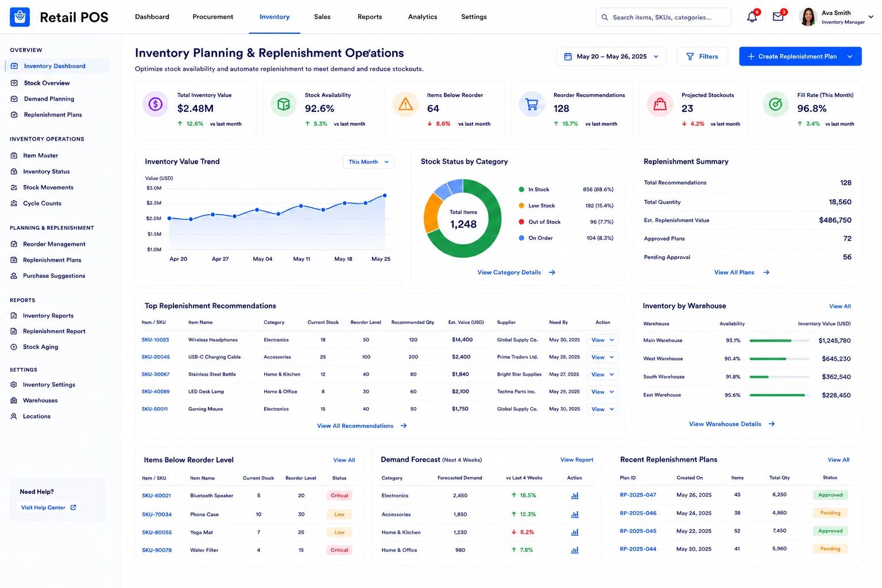Viewport: 882px width, 588px height.
Task: Open the View All Plans link
Action: coord(742,272)
